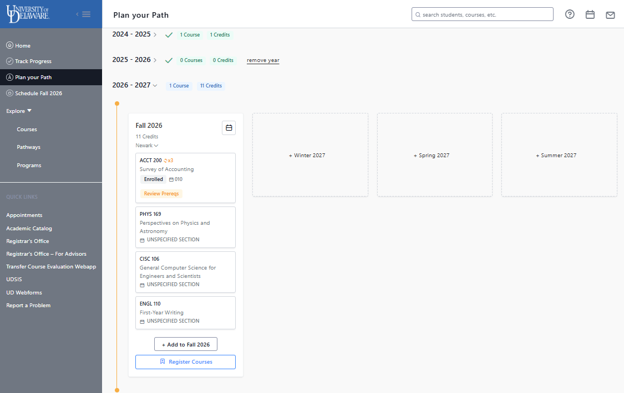Click the Schedule Fall 2026 icon
Viewport: 624px width, 393px height.
pyautogui.click(x=10, y=93)
